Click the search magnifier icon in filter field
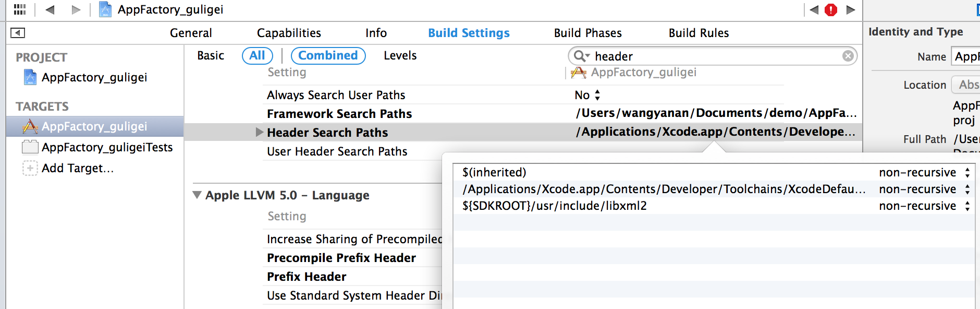This screenshot has width=980, height=309. coord(581,56)
